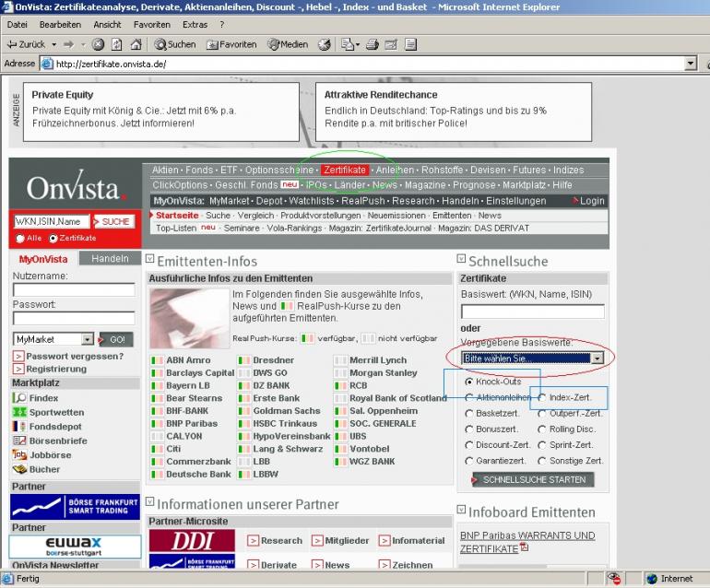Collapse the Emittenten-Infos section expander
Viewport: 710px width, 588px height.
click(149, 261)
